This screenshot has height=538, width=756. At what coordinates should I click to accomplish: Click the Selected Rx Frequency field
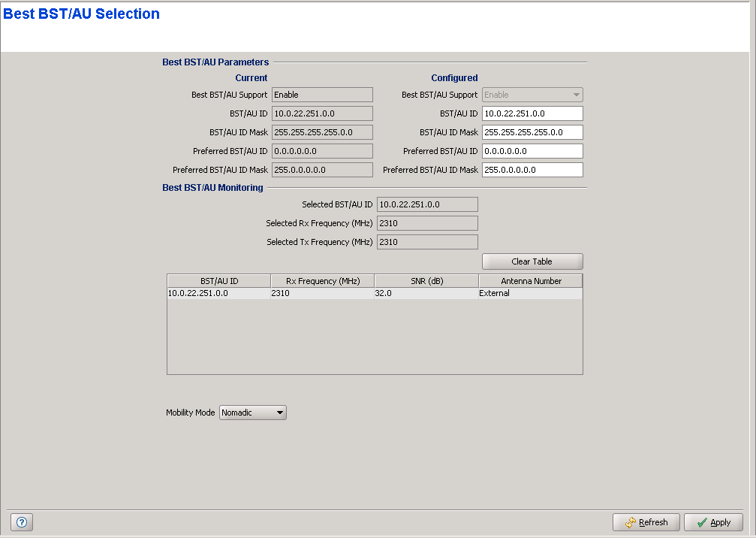pyautogui.click(x=426, y=223)
